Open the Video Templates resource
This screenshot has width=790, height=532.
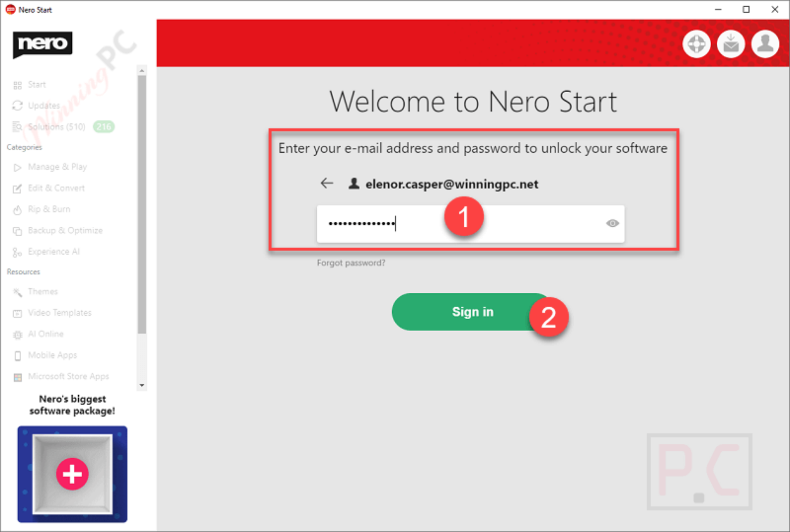click(59, 313)
